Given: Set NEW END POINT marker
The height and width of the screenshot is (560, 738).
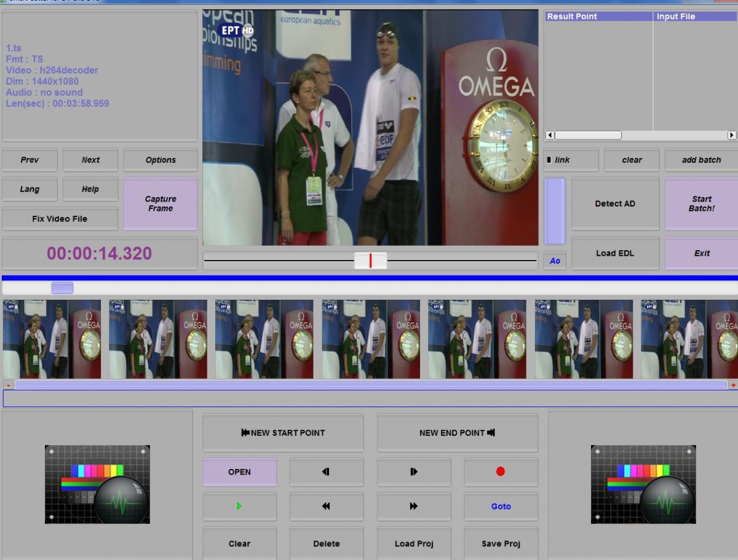Looking at the screenshot, I should pyautogui.click(x=458, y=433).
